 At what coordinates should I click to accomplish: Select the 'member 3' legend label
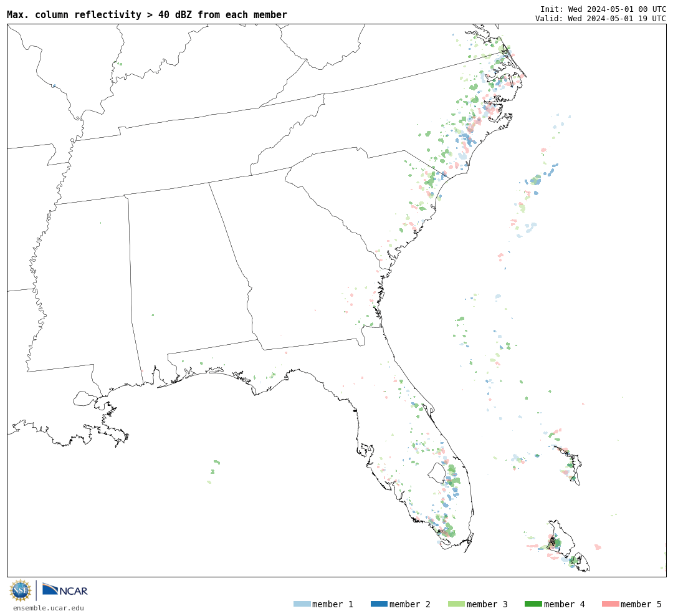tap(487, 604)
